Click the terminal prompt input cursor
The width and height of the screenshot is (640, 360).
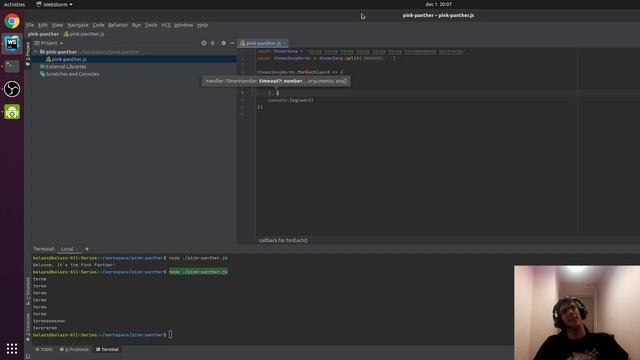(170, 335)
